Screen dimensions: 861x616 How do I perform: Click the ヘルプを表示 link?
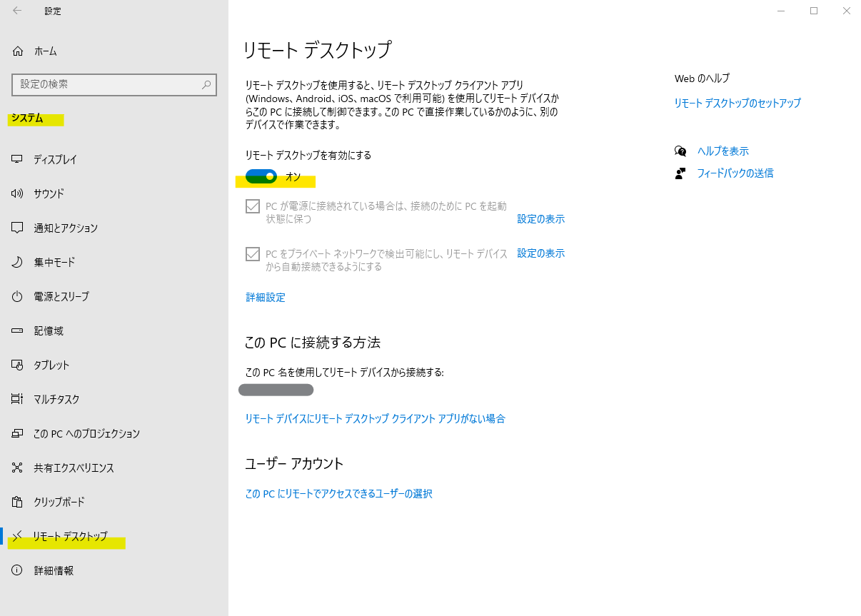pos(722,151)
